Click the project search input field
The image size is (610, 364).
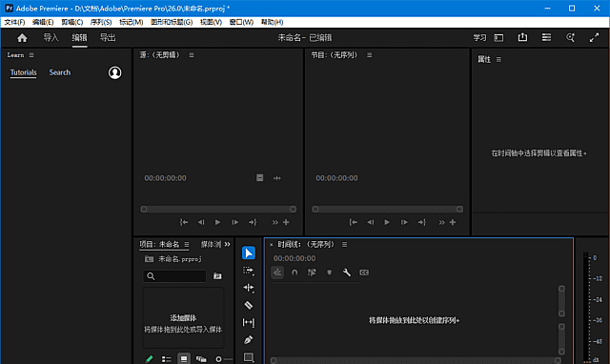click(174, 276)
